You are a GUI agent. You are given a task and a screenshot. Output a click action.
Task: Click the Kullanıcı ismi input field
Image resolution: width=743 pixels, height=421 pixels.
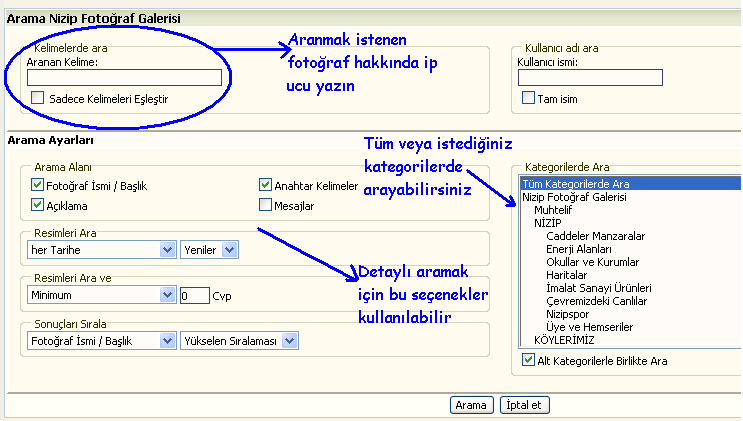click(x=590, y=78)
